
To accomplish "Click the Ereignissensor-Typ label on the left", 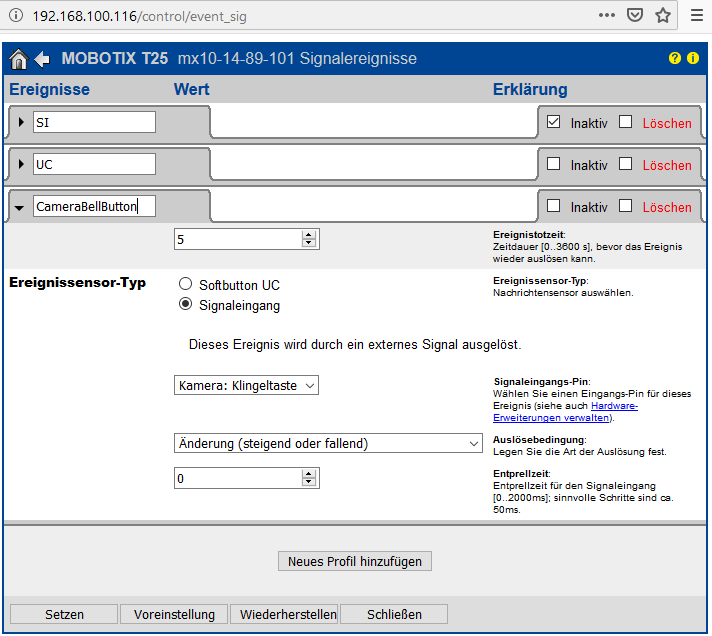I will pos(78,282).
